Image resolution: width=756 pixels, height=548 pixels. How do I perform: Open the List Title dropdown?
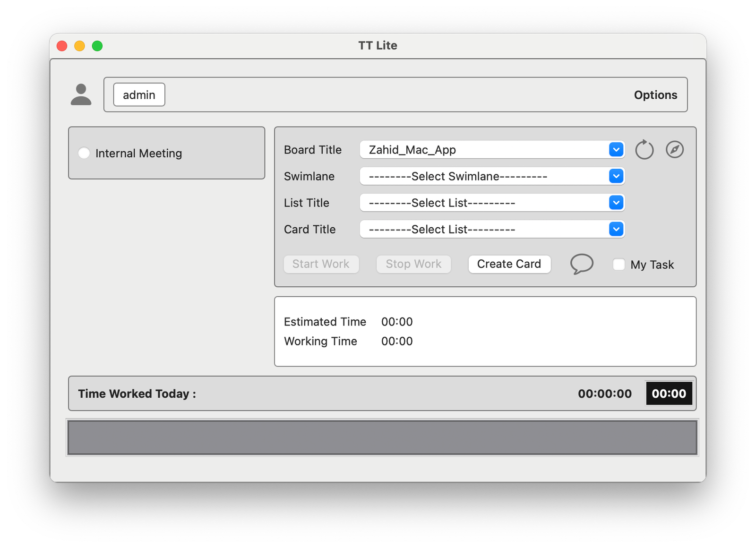click(x=616, y=203)
